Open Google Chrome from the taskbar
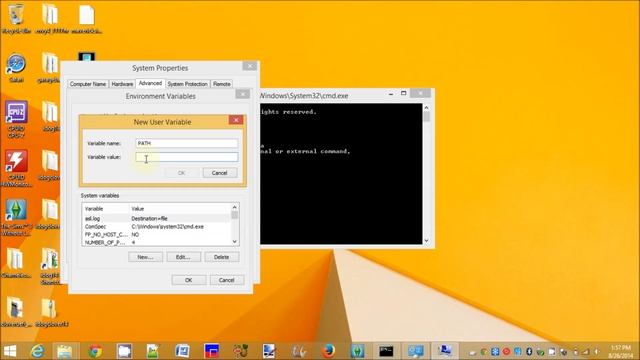The image size is (640, 360). click(95, 351)
